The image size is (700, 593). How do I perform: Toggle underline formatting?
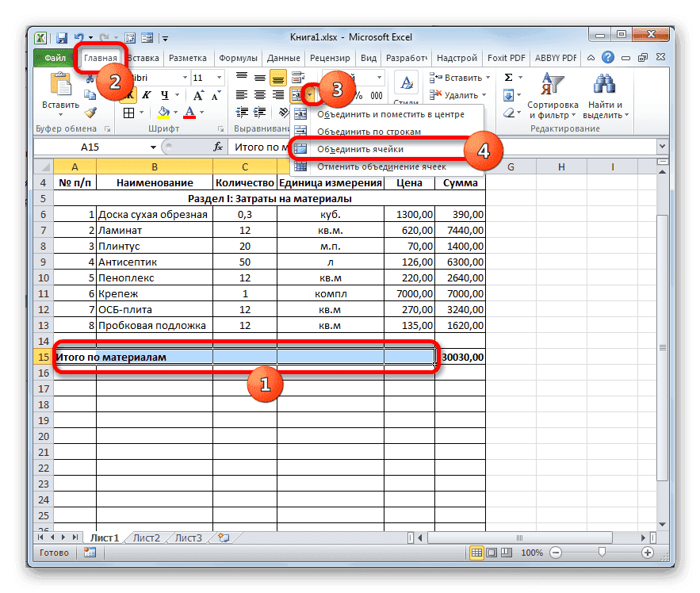(x=165, y=94)
